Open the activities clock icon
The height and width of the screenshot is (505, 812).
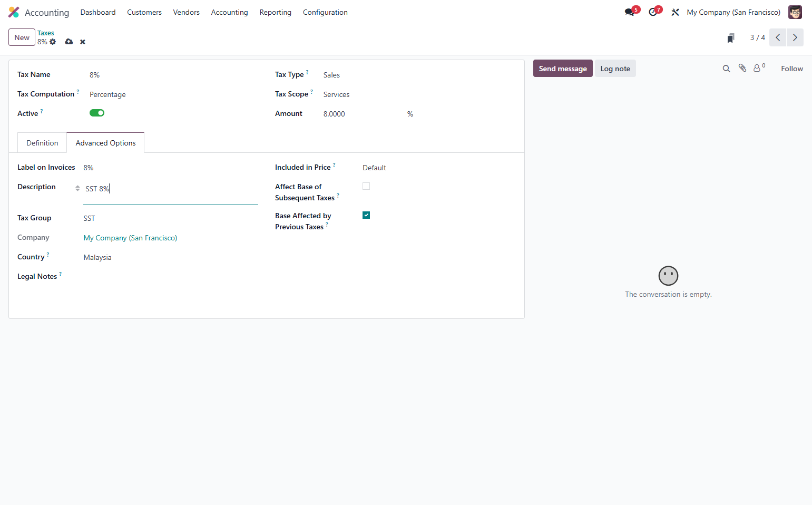[653, 12]
